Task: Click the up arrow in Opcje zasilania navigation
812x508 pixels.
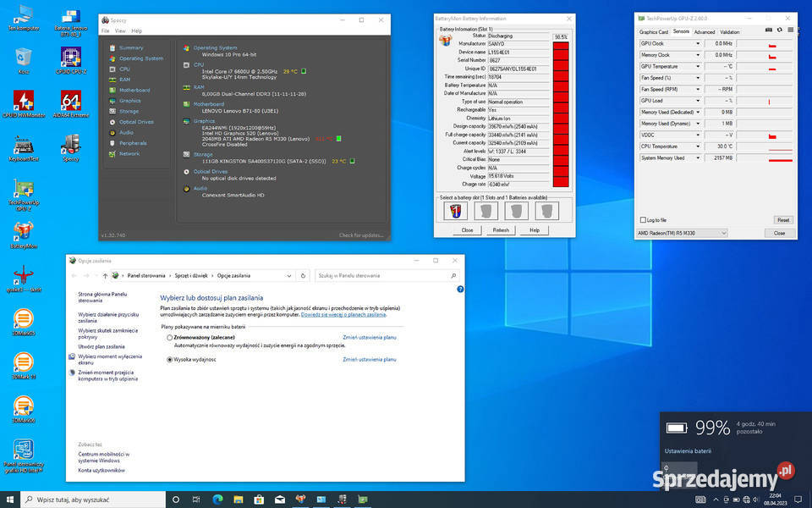Action: (x=105, y=276)
